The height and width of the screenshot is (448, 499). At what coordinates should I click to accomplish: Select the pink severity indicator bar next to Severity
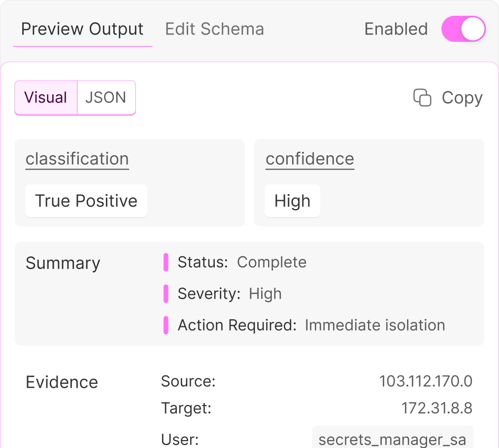click(166, 294)
